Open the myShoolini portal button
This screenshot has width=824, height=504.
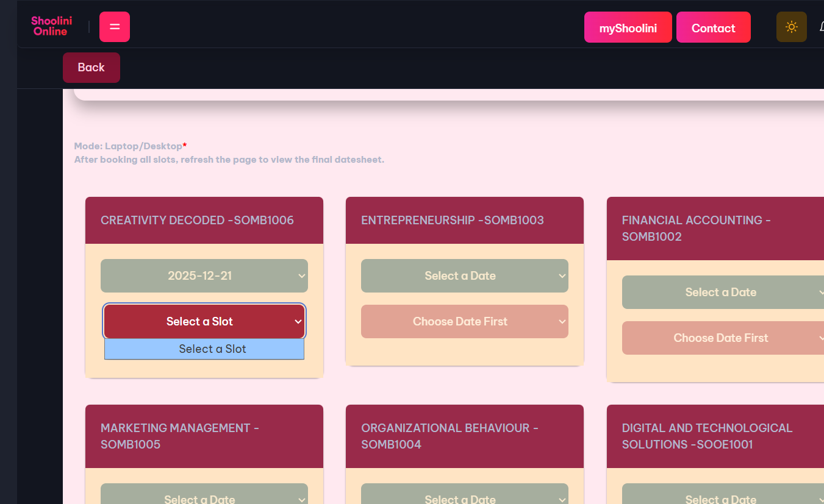click(x=628, y=27)
